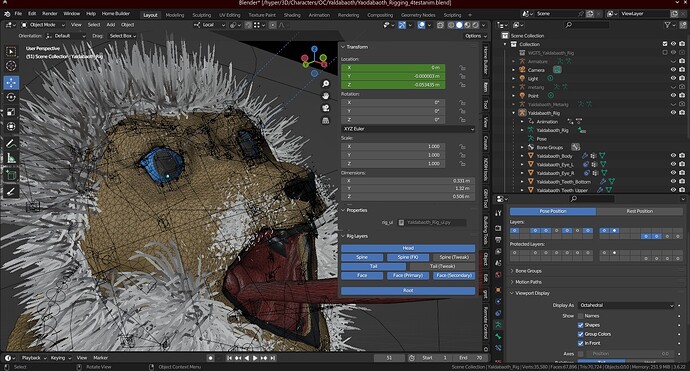Screen dimensions: 690x371
Task: Lock the X location property
Action: [462, 68]
